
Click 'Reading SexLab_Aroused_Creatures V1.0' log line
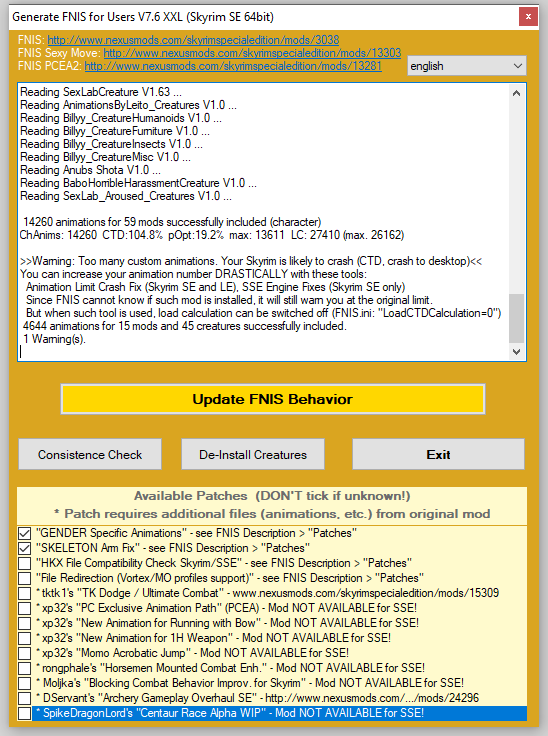(x=126, y=196)
